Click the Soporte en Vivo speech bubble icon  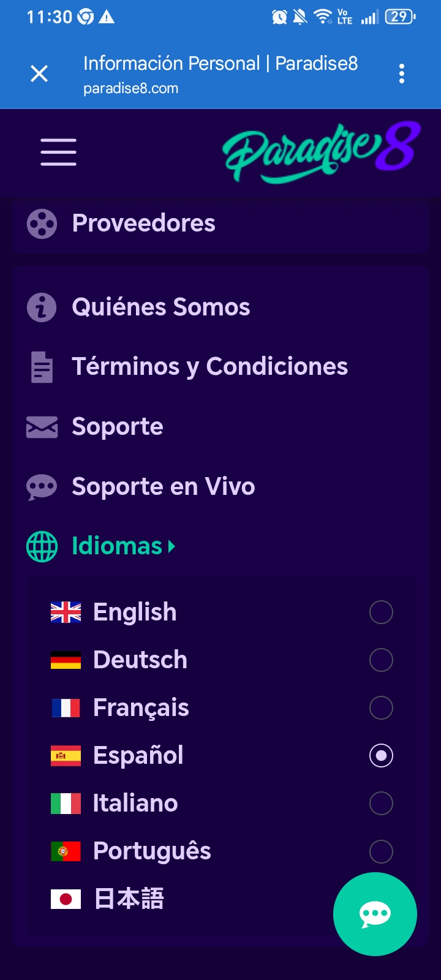tap(42, 487)
